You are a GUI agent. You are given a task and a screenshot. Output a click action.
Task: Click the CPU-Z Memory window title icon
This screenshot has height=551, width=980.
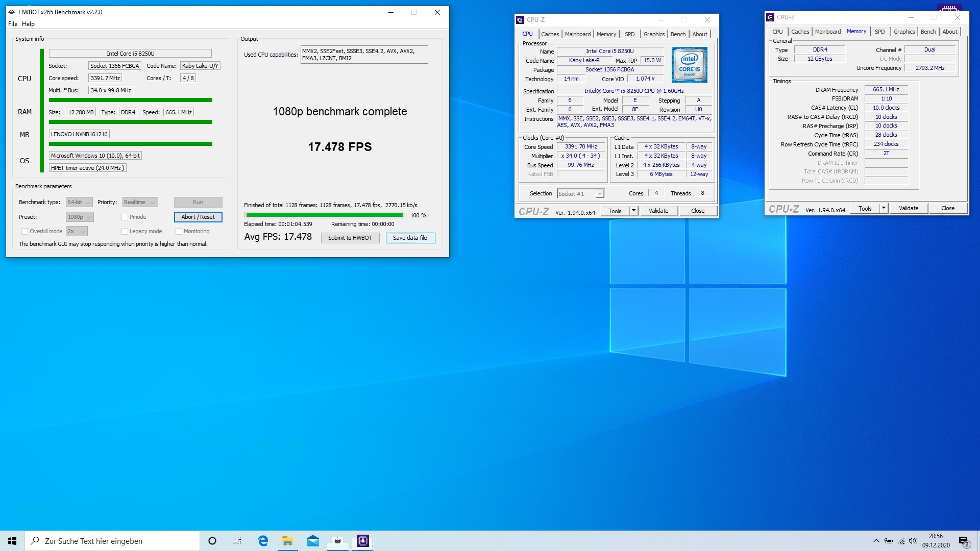[770, 17]
